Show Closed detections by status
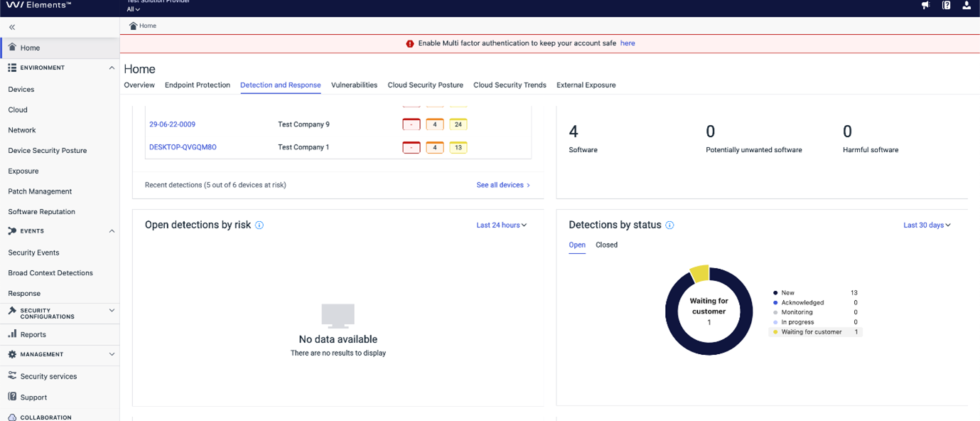 pos(607,245)
